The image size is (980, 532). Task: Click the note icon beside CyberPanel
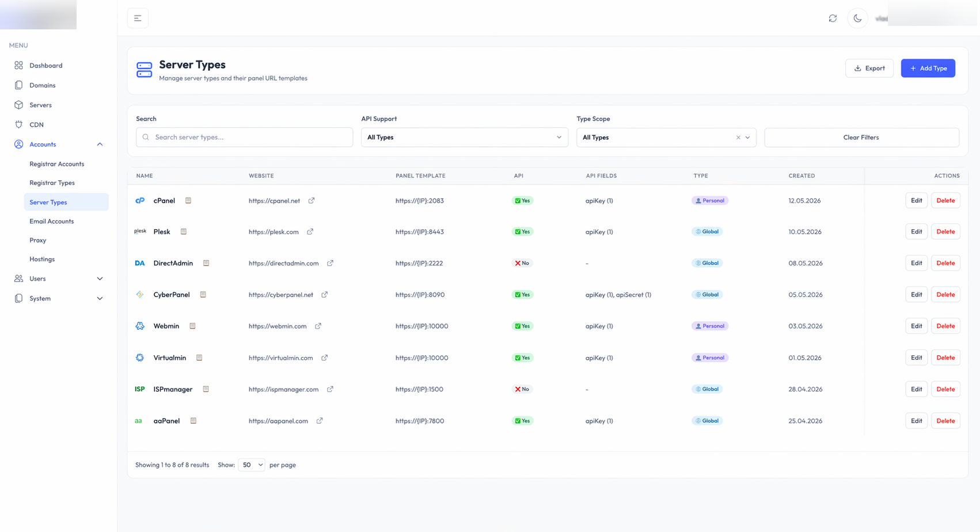pyautogui.click(x=203, y=294)
